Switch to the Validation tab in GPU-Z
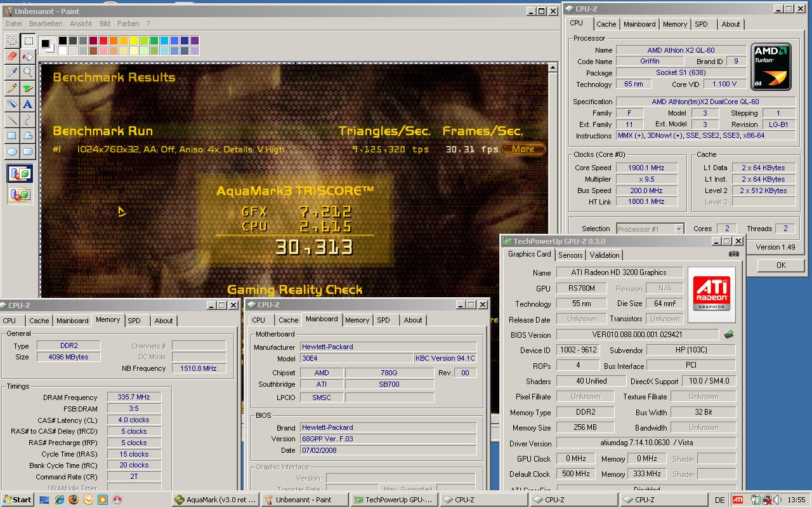This screenshot has width=812, height=508. click(x=605, y=255)
